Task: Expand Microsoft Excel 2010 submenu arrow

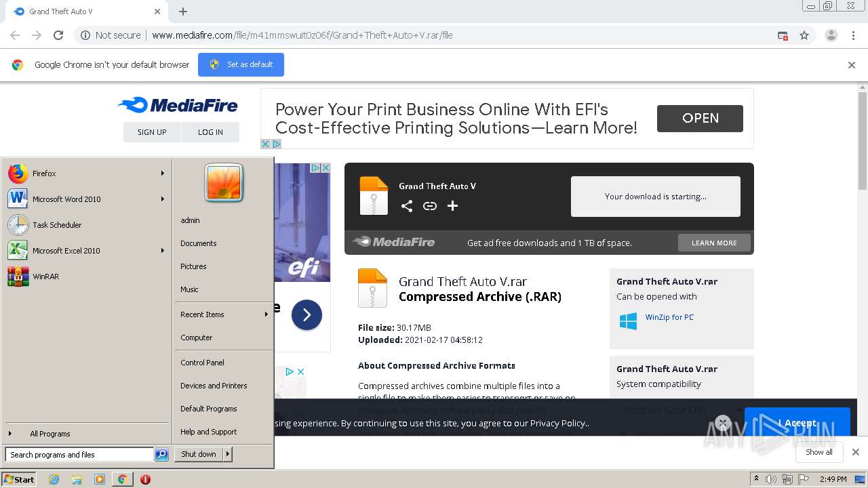Action: [163, 251]
